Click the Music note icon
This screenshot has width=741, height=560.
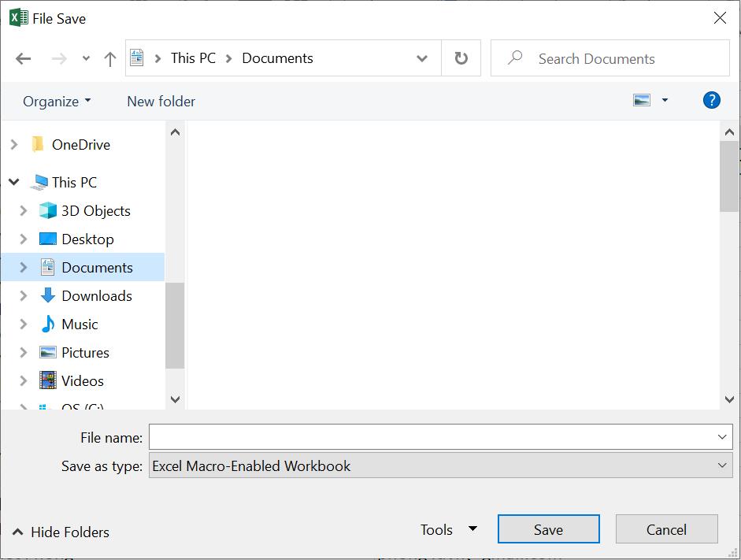[x=48, y=325]
